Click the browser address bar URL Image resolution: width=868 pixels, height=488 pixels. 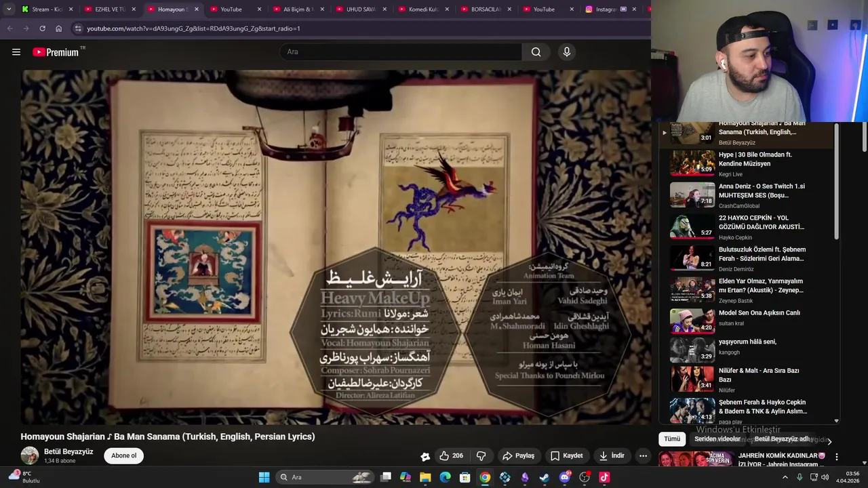click(193, 28)
